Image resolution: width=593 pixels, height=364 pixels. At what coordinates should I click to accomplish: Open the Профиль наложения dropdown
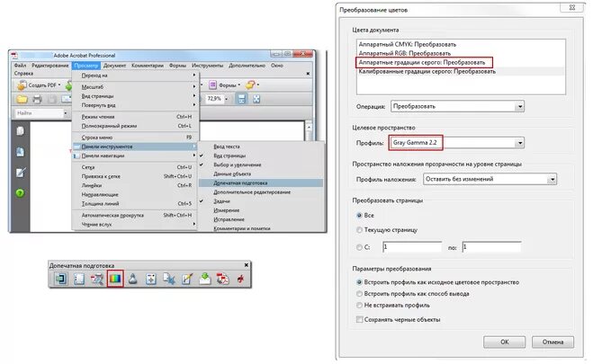[490, 179]
